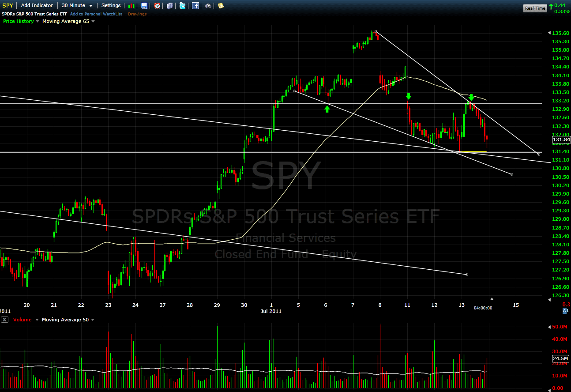This screenshot has height=392, width=571.
Task: Open the chart type candlestick icon
Action: [x=131, y=6]
